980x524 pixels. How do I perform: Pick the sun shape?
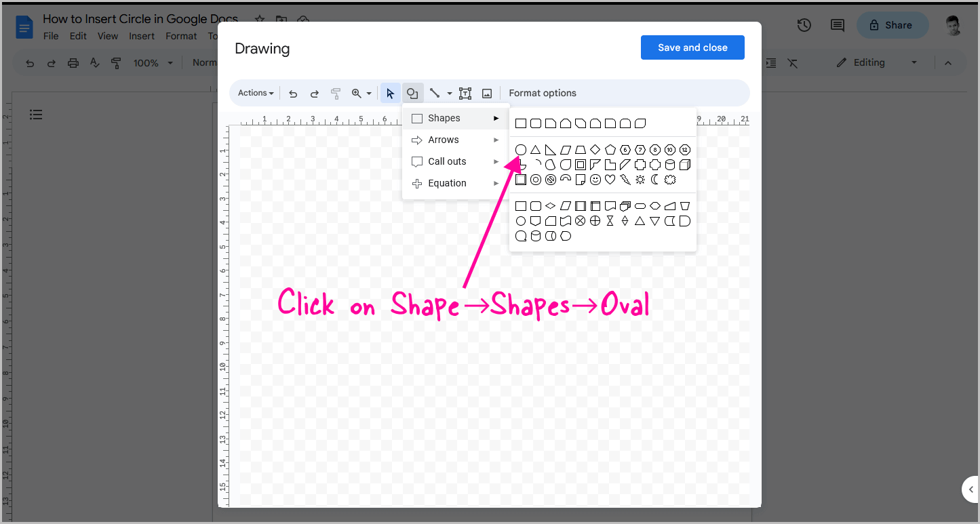(640, 180)
